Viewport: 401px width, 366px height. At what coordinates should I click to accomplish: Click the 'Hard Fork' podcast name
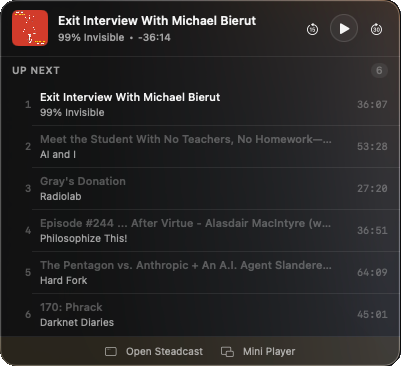pyautogui.click(x=64, y=280)
